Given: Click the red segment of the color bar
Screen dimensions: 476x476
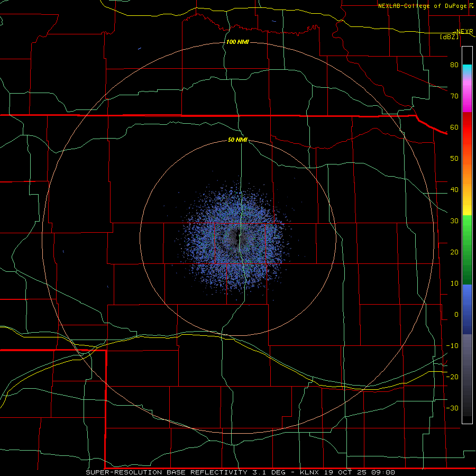Looking at the screenshot, I should [x=467, y=127].
